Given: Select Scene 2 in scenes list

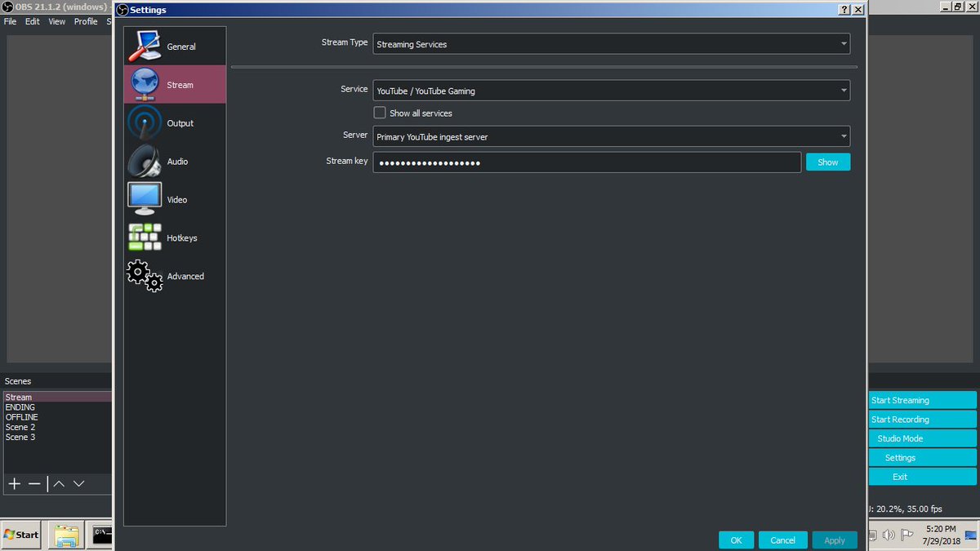Looking at the screenshot, I should [56, 427].
